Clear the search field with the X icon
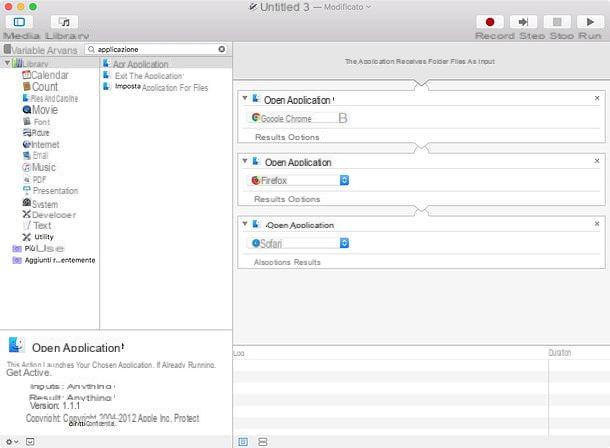 [x=222, y=49]
